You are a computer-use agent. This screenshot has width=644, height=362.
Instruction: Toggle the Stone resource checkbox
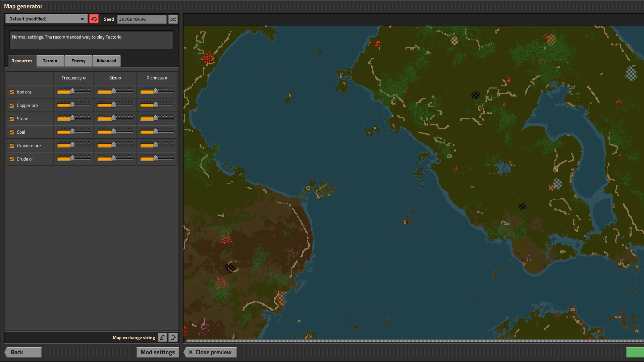12,119
